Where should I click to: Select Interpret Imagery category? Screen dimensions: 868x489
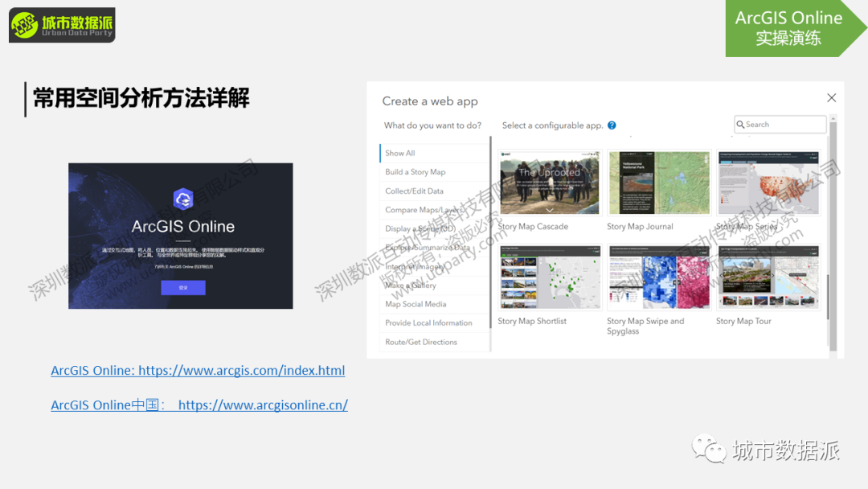point(435,266)
